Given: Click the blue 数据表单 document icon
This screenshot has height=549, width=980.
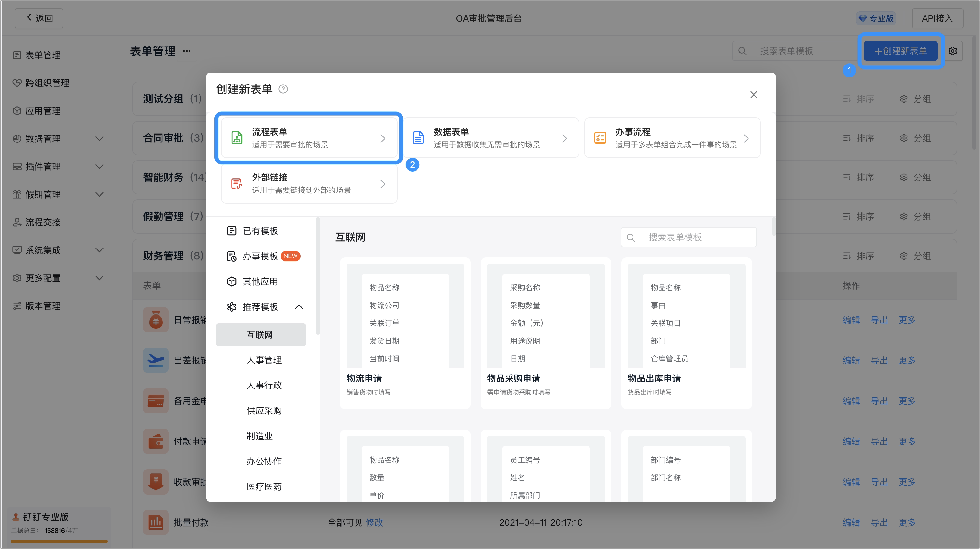Looking at the screenshot, I should [418, 138].
